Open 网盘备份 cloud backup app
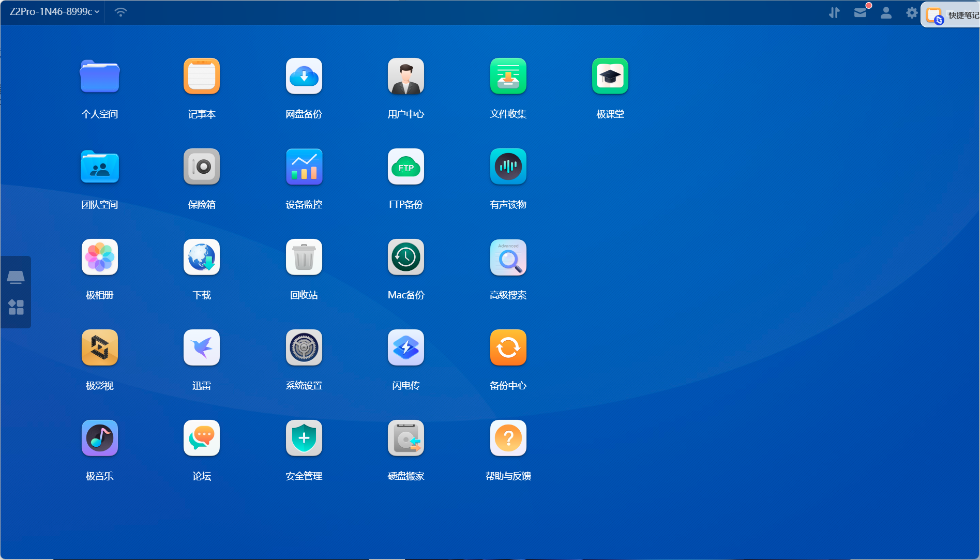 coord(304,77)
